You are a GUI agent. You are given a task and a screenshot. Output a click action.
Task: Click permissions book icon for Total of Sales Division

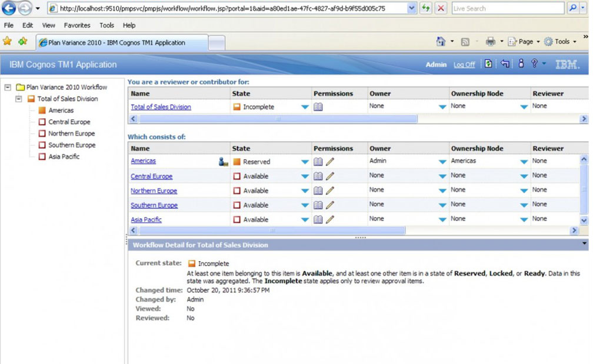(318, 107)
